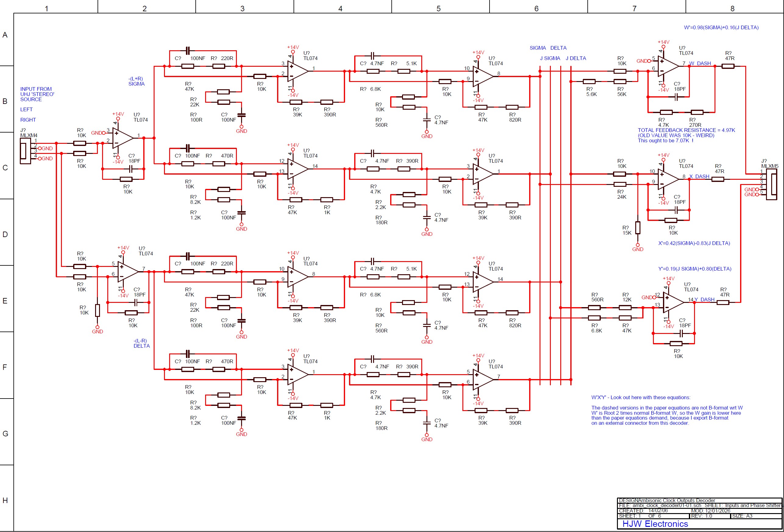The image size is (784, 532).
Task: Click the J SIGMA bus label
Action: coord(550,58)
